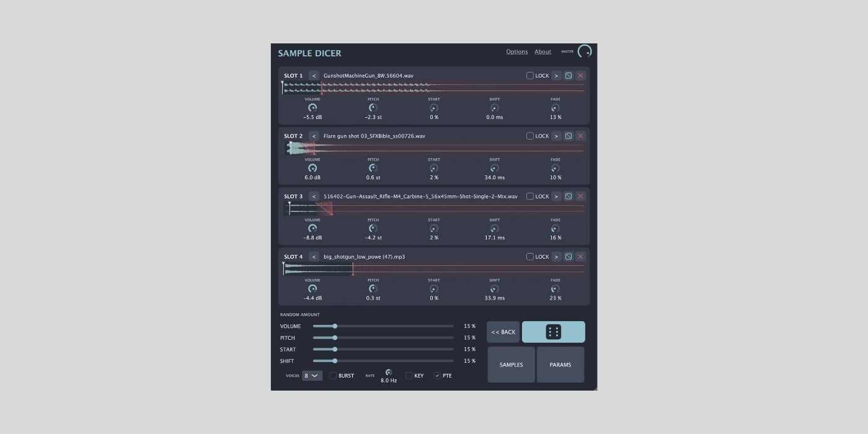Click Slot 2 START knob
868x434 pixels.
434,168
